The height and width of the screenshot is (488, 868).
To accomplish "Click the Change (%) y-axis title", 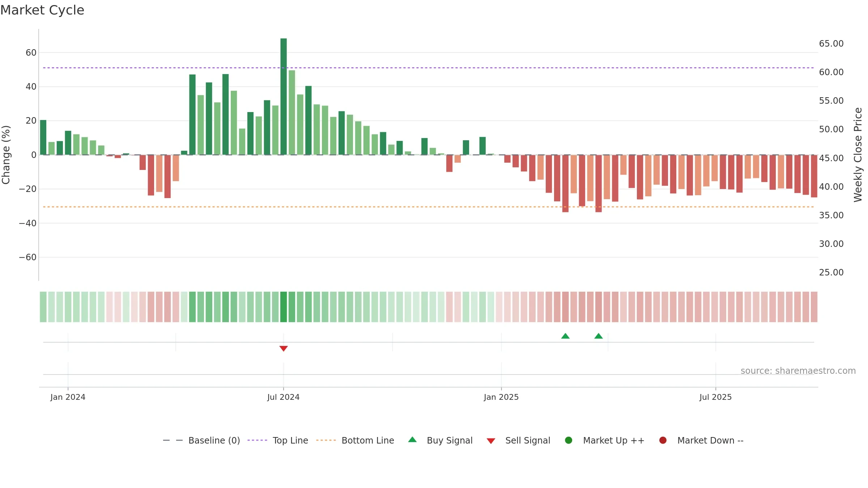I will [6, 155].
